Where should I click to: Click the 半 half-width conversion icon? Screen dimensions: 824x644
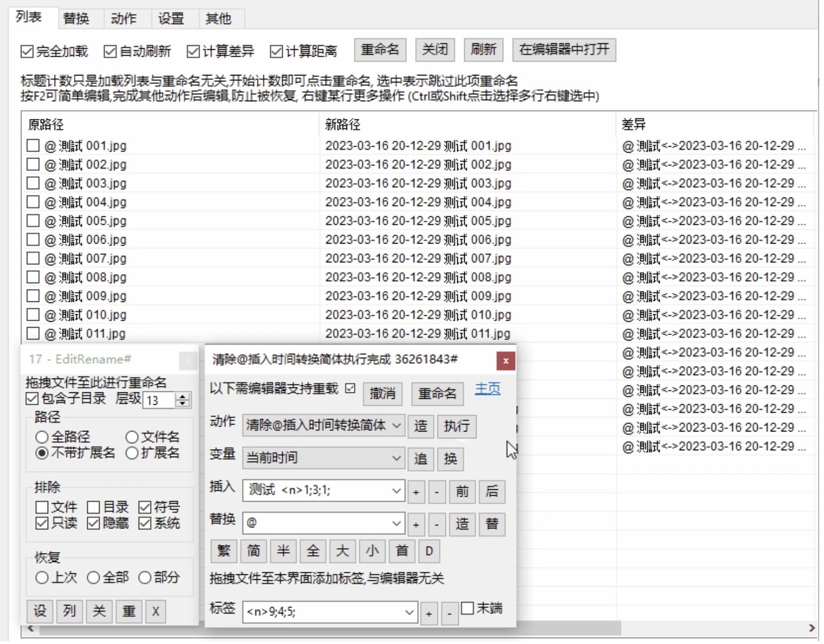tap(283, 551)
